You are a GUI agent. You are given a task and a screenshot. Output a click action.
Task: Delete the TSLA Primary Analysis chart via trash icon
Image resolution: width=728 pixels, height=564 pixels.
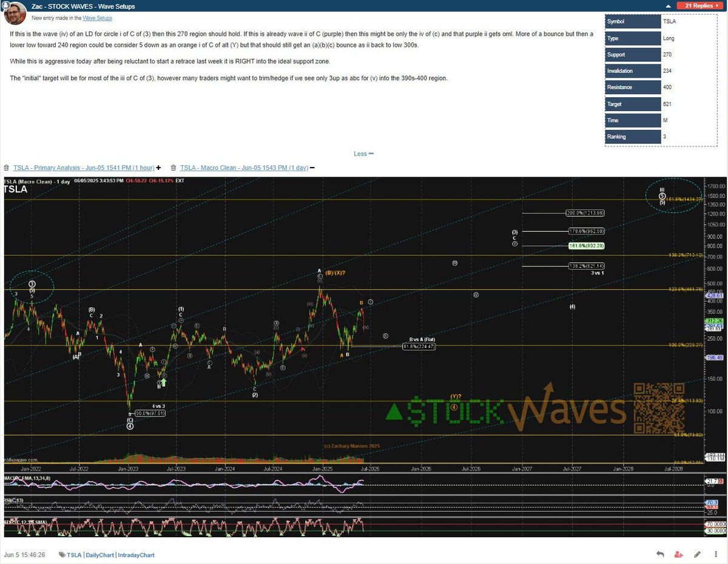pyautogui.click(x=6, y=168)
